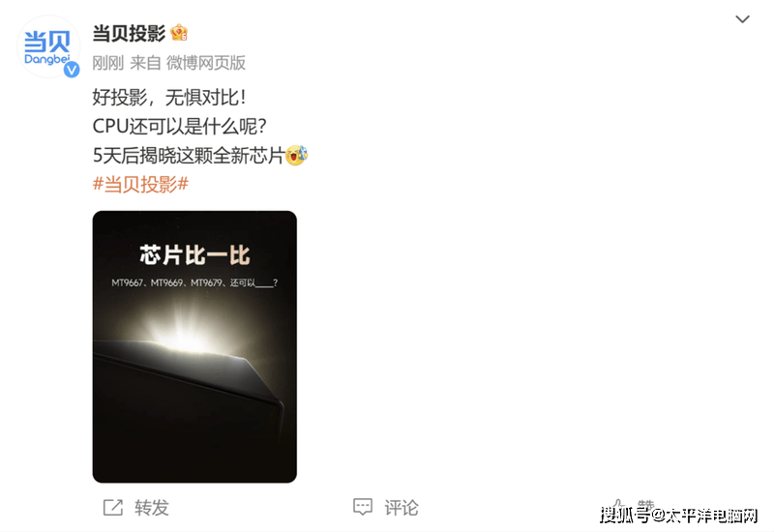Screen dimensions: 774x532
Task: Click the text 5天后揭晓这颗全新芯片
Action: tap(189, 156)
